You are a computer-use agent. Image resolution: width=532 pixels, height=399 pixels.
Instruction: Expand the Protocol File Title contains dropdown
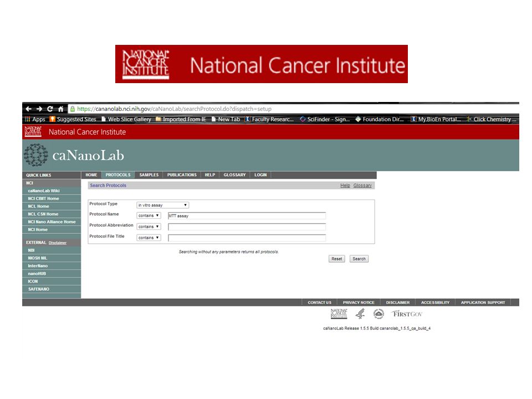149,238
